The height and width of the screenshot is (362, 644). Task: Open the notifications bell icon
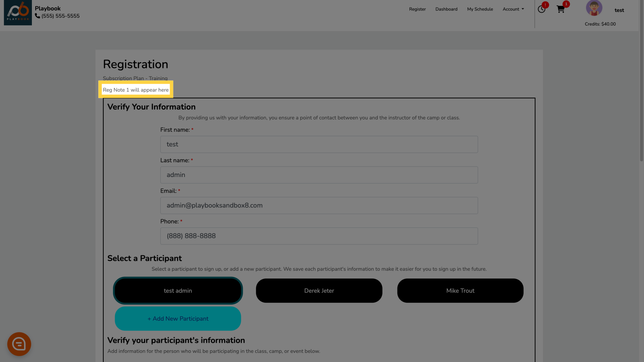click(541, 9)
